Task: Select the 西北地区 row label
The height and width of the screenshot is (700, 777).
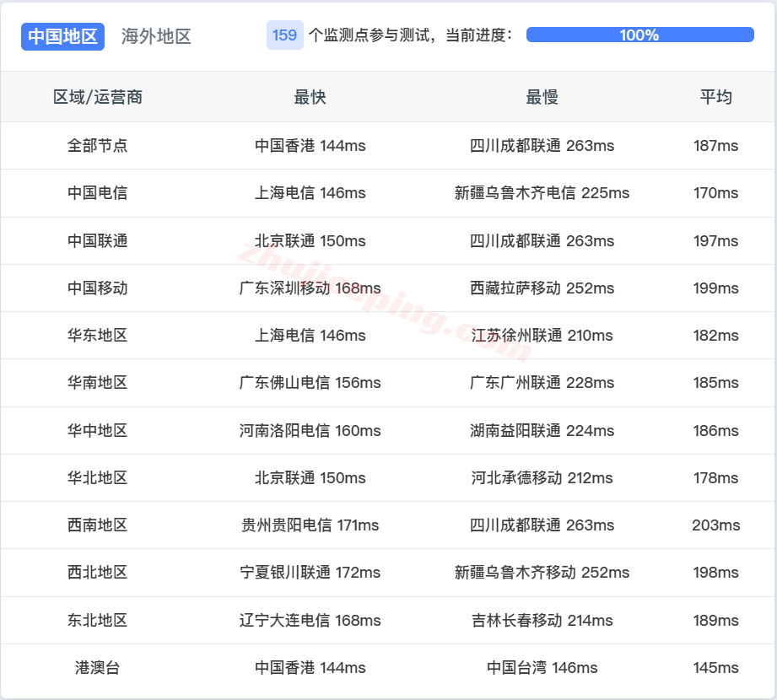Action: pos(98,572)
